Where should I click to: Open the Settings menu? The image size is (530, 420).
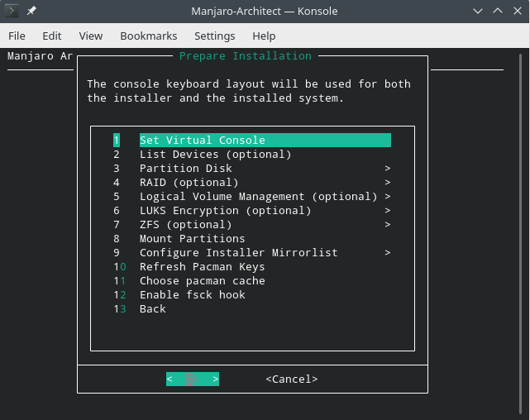pos(214,36)
